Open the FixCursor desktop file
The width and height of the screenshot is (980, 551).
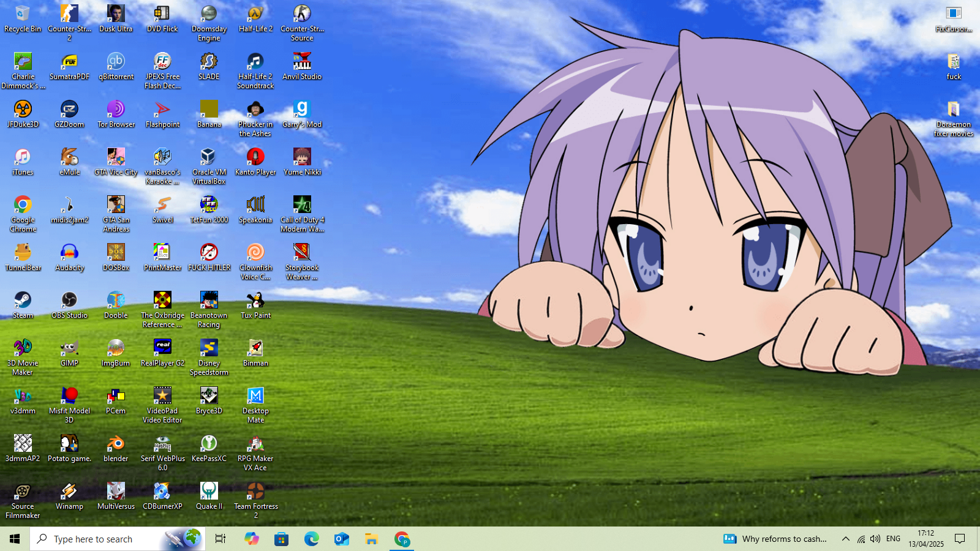(x=954, y=18)
